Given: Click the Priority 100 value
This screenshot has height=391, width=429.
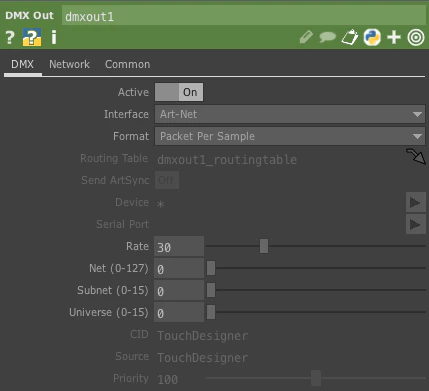Looking at the screenshot, I should (x=168, y=379).
